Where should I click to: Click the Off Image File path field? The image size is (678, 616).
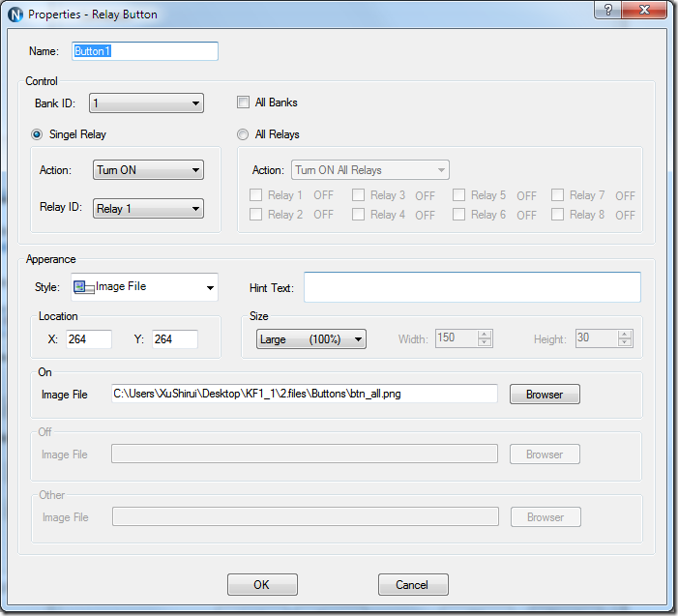pos(305,454)
